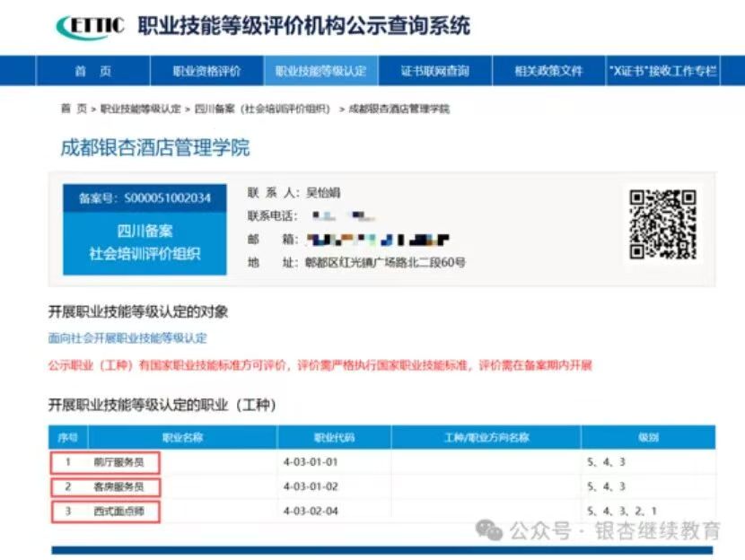
Task: Click the 职业技能等级评价机构公示查询系统 site title
Action: (304, 26)
